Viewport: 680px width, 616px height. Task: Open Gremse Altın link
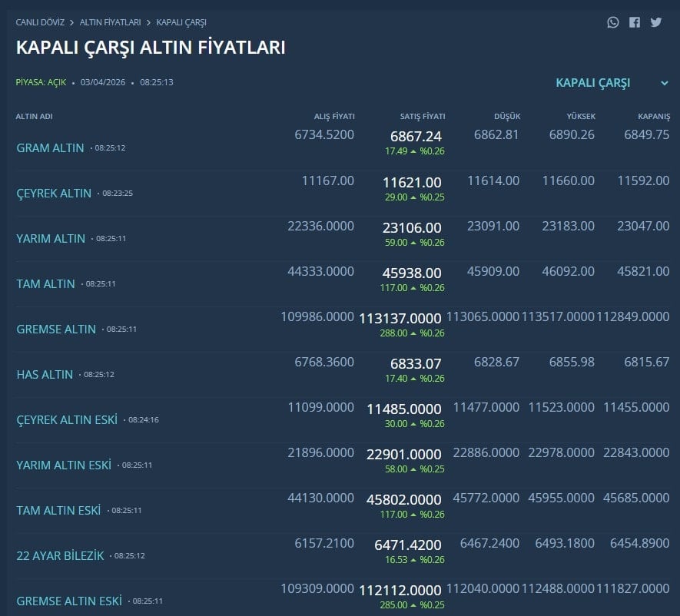[x=56, y=329]
